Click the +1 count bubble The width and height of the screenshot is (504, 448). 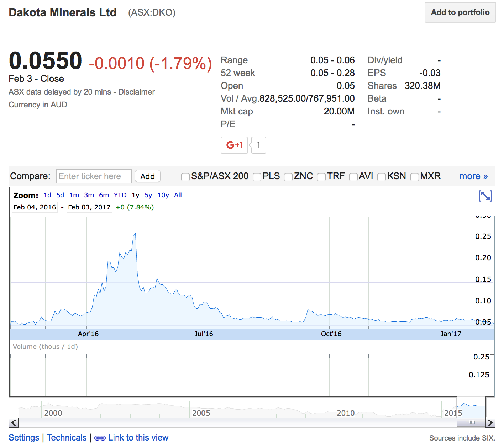click(x=259, y=145)
